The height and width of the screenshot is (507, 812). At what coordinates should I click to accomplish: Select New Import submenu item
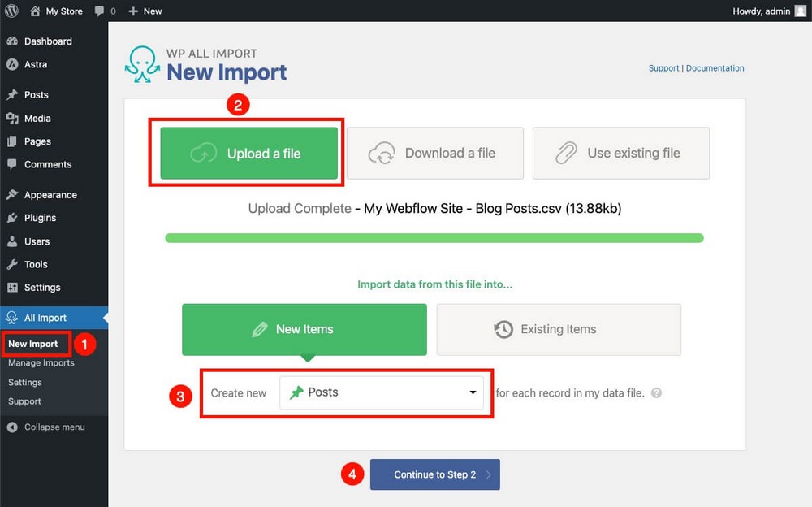[33, 344]
